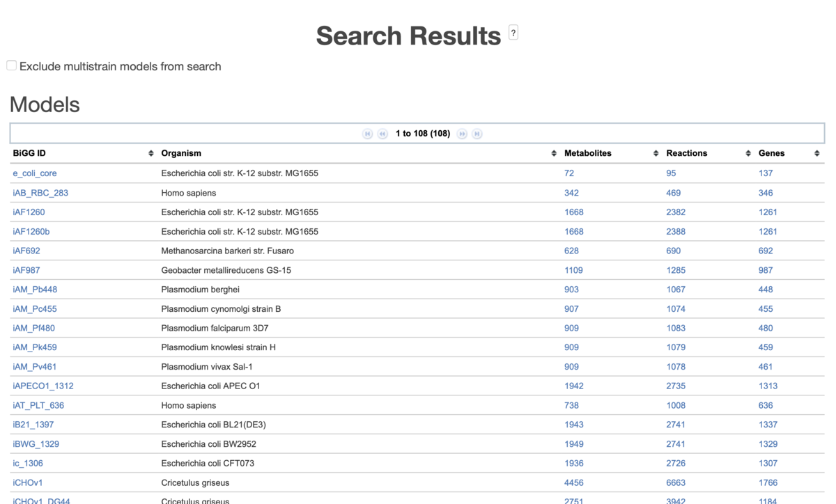Click genes count 137 for e_coli_core

[766, 173]
